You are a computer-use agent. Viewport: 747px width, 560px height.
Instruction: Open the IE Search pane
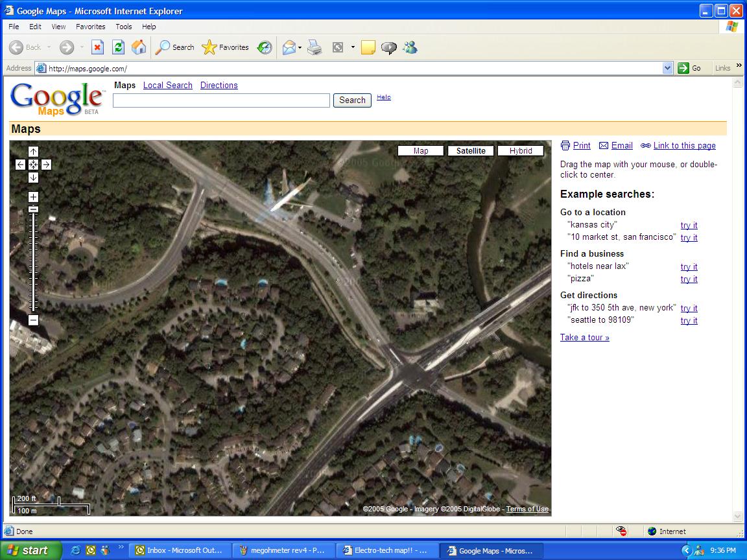[175, 47]
